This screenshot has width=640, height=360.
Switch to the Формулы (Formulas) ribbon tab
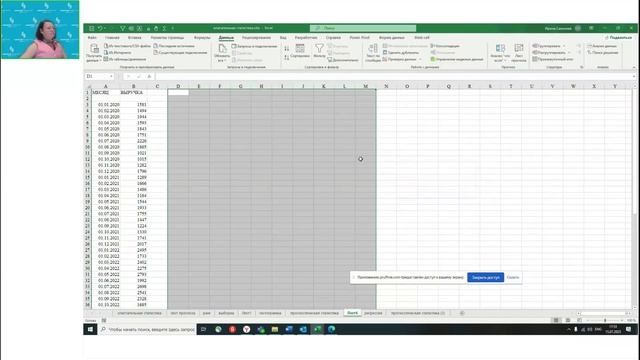[202, 38]
